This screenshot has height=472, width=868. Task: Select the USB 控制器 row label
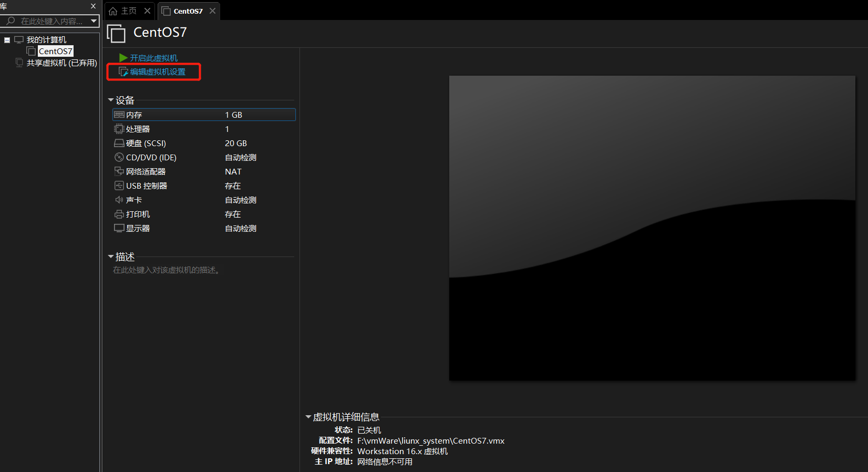pyautogui.click(x=147, y=186)
